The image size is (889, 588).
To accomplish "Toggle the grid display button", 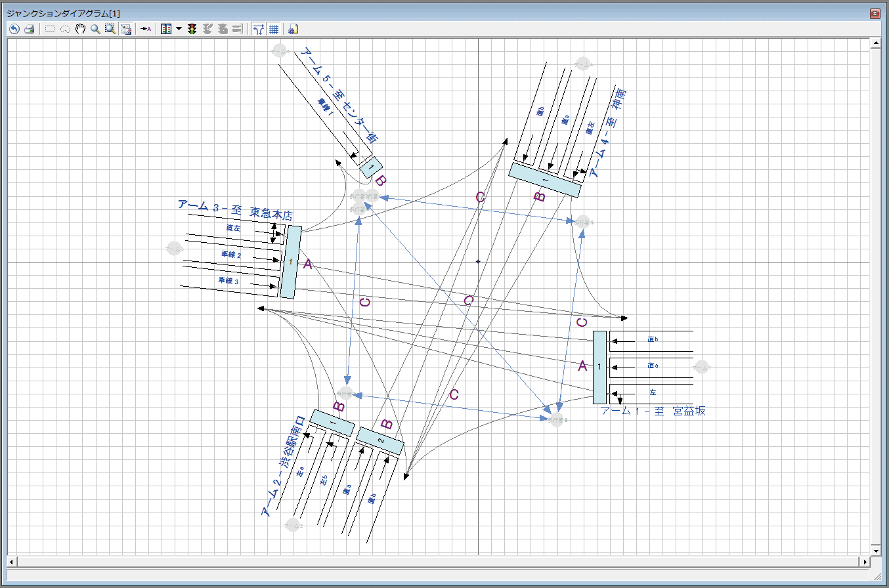I will [x=274, y=29].
